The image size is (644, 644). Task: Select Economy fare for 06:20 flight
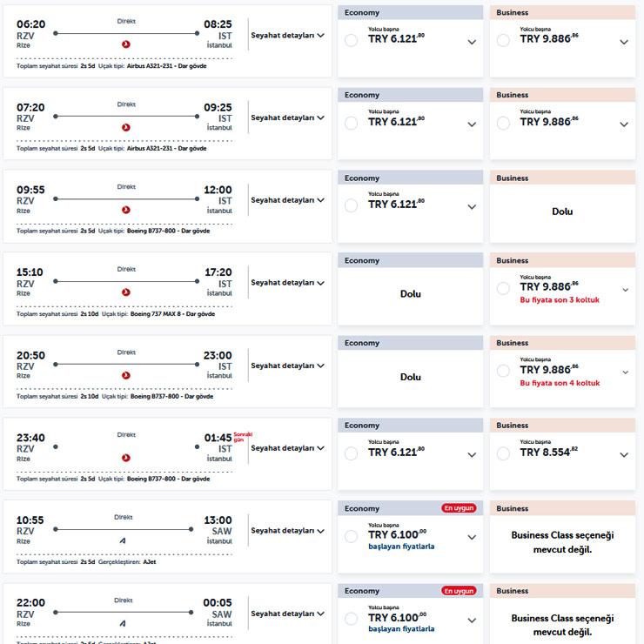pos(352,41)
